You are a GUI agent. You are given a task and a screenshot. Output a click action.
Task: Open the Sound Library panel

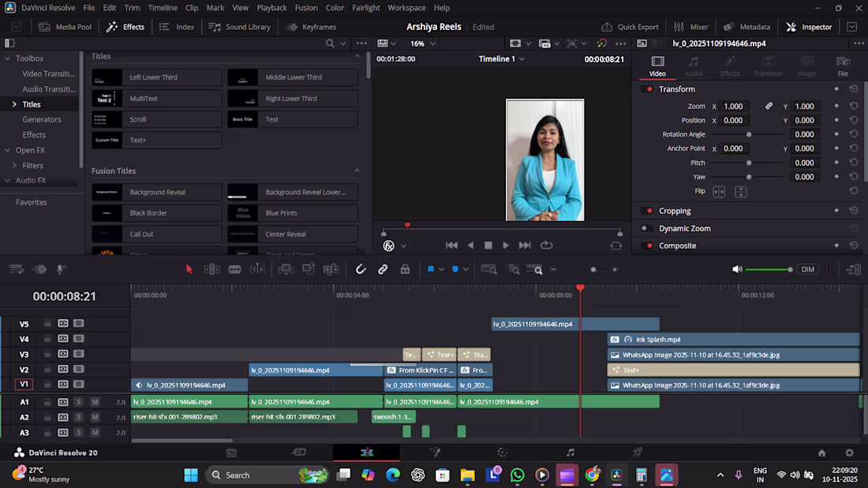[x=240, y=27]
